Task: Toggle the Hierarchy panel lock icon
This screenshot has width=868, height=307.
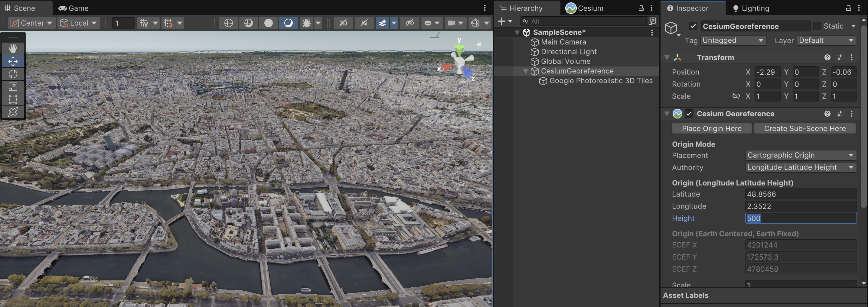Action: 641,8
